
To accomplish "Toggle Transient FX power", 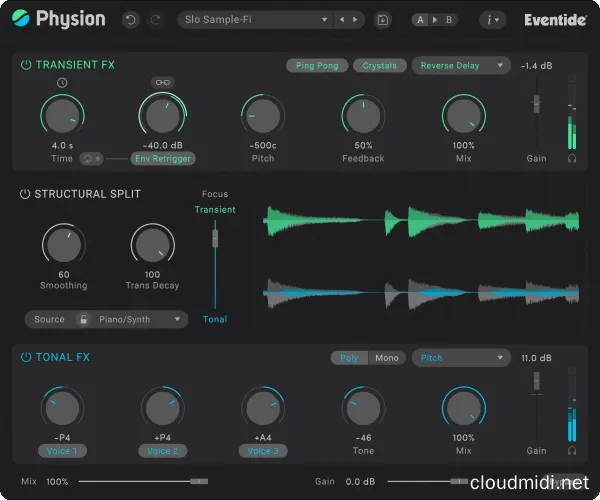I will [26, 65].
